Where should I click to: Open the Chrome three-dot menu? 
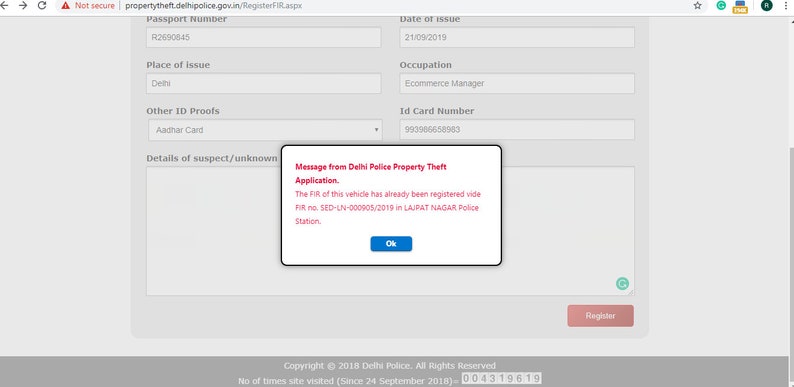point(786,6)
